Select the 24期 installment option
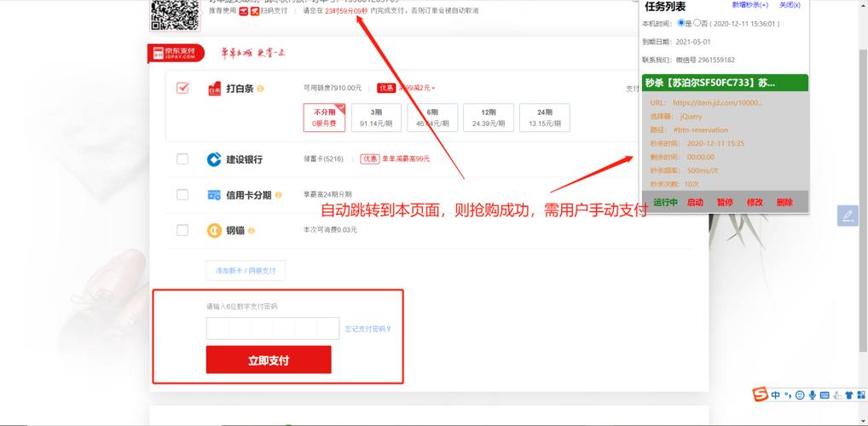 pyautogui.click(x=545, y=118)
